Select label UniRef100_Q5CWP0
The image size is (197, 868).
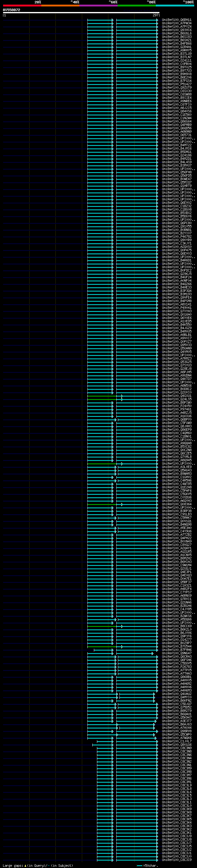(x=177, y=734)
